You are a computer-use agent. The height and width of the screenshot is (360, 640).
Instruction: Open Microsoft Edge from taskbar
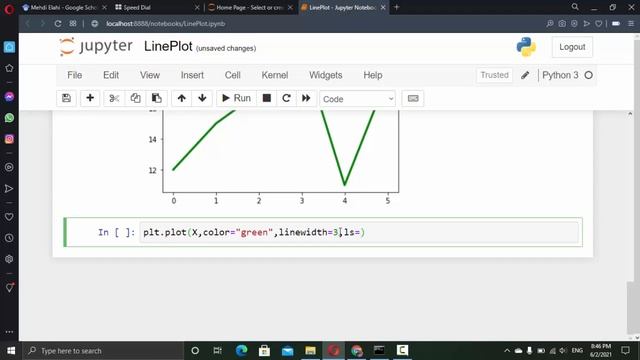coord(242,350)
